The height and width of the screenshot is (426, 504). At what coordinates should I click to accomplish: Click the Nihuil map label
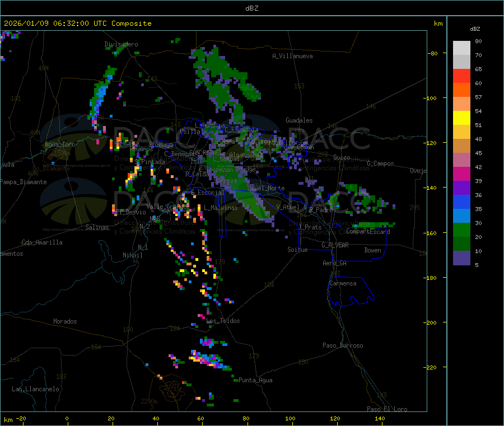coord(132,255)
